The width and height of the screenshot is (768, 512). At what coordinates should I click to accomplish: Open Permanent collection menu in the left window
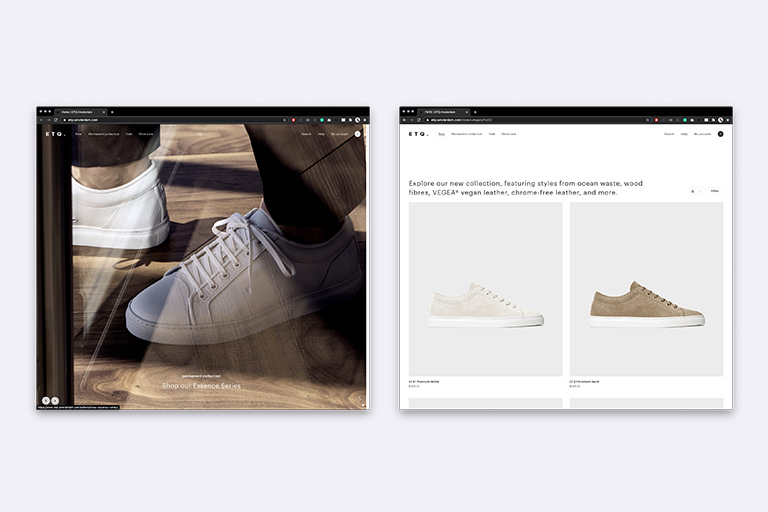tap(104, 133)
